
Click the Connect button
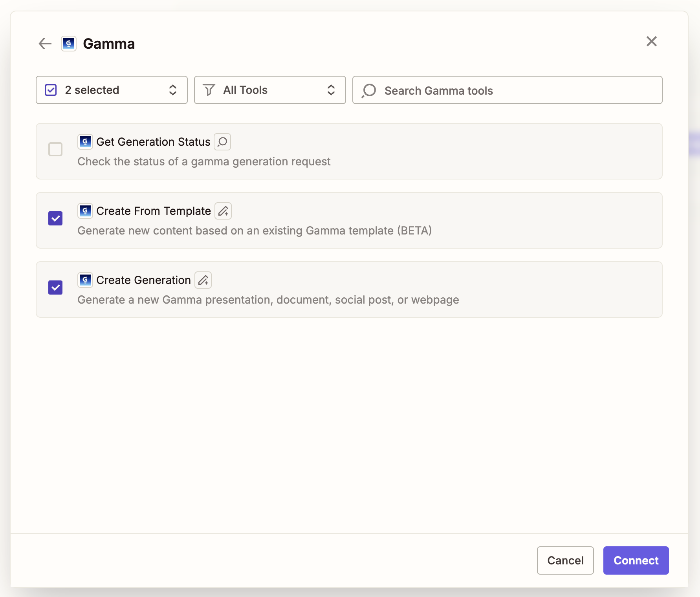pyautogui.click(x=636, y=560)
